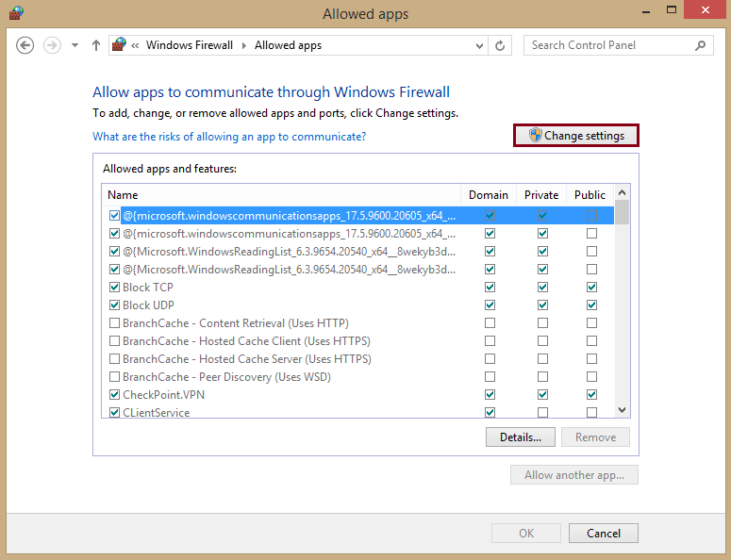Click Allow another app button
This screenshot has height=560, width=731.
573,475
